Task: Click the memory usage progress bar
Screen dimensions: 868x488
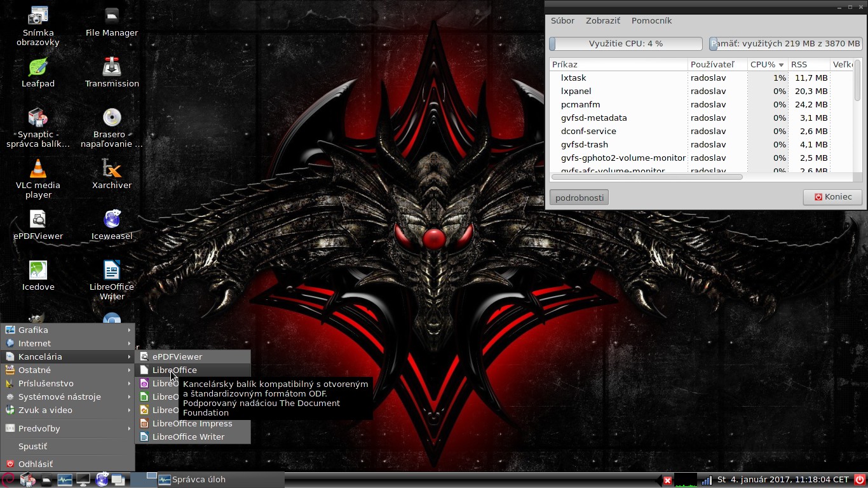Action: (786, 44)
